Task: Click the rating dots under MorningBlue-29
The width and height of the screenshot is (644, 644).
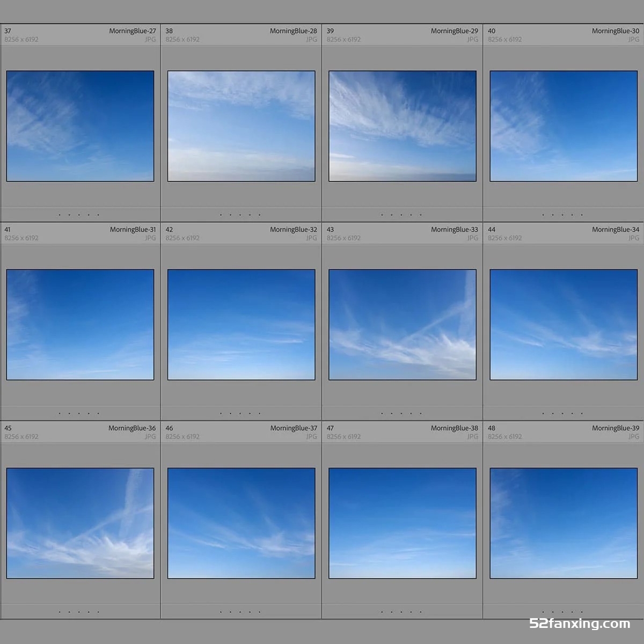Action: tap(401, 215)
